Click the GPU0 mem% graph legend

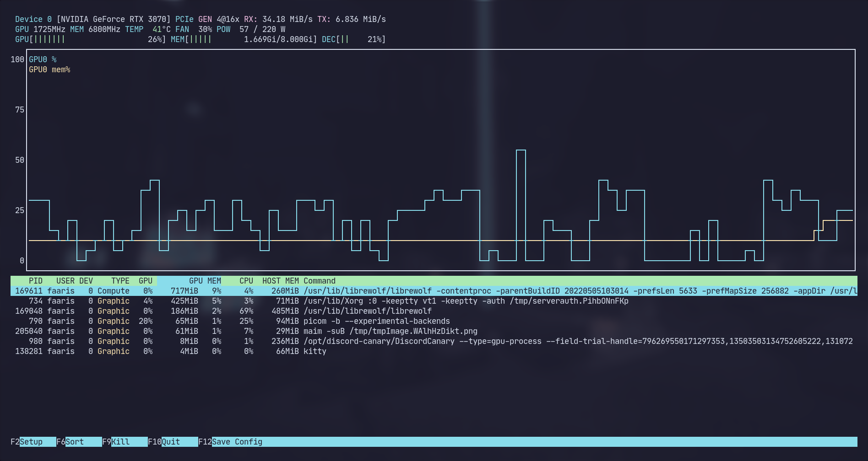(x=50, y=69)
